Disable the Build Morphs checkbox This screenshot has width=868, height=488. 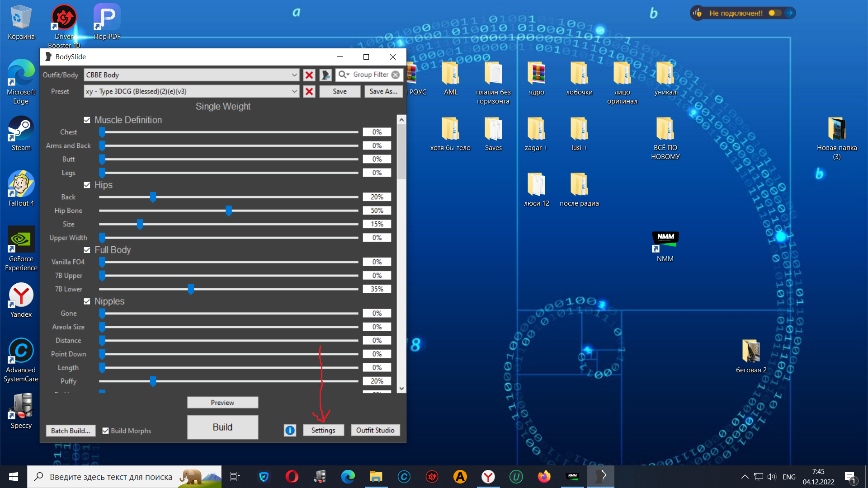[105, 431]
